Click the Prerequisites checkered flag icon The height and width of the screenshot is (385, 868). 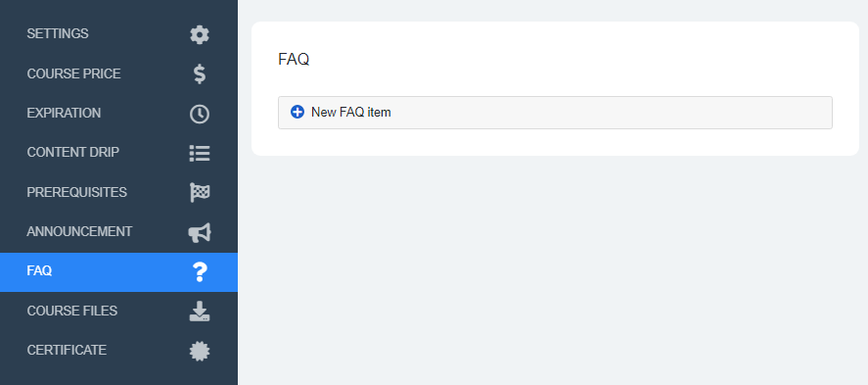tap(200, 192)
